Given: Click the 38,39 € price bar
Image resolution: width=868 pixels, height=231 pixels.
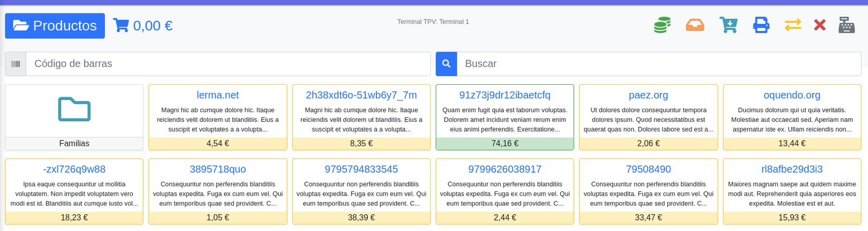Looking at the screenshot, I should click(361, 217).
